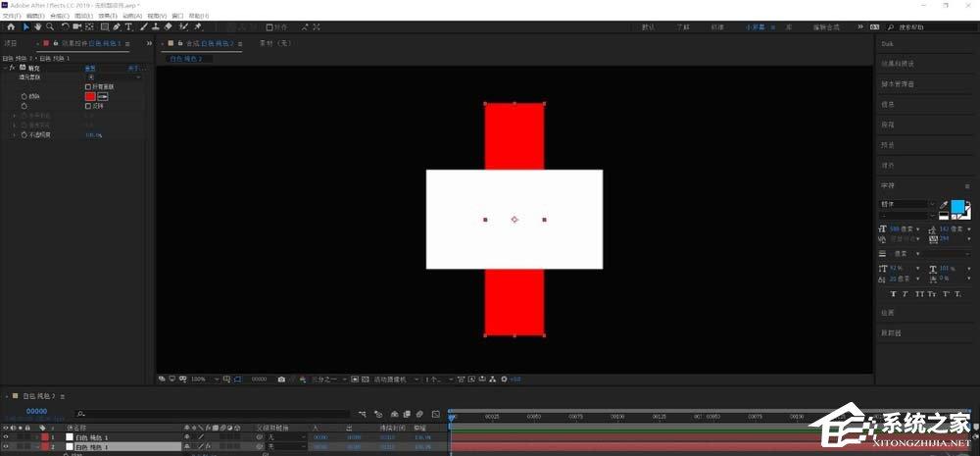Click the red fill color swatch
980x456 pixels.
(x=90, y=96)
